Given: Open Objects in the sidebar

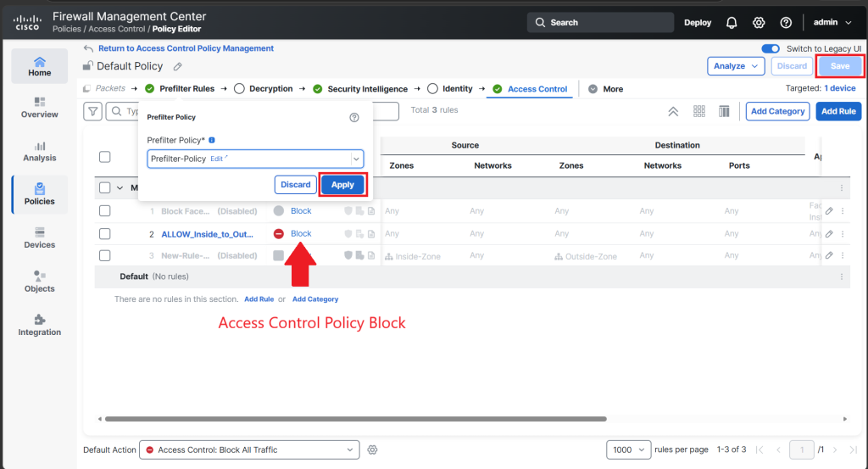Looking at the screenshot, I should pyautogui.click(x=39, y=282).
